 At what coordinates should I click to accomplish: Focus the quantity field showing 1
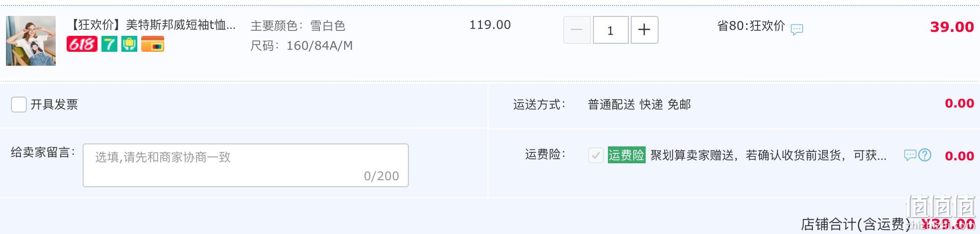coord(611,30)
